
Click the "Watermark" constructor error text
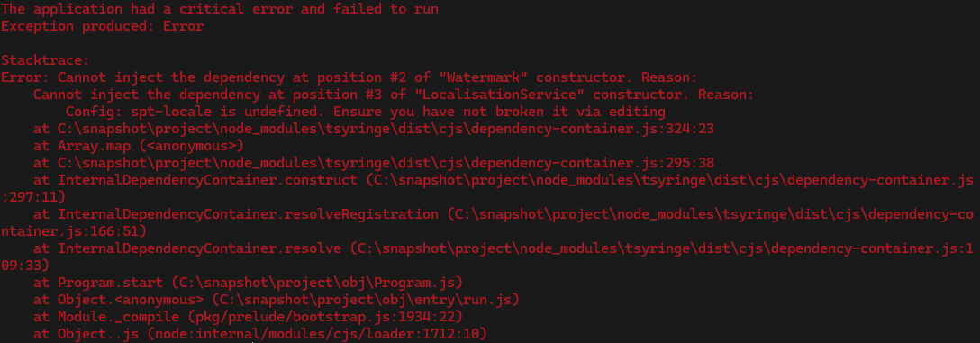click(x=349, y=78)
